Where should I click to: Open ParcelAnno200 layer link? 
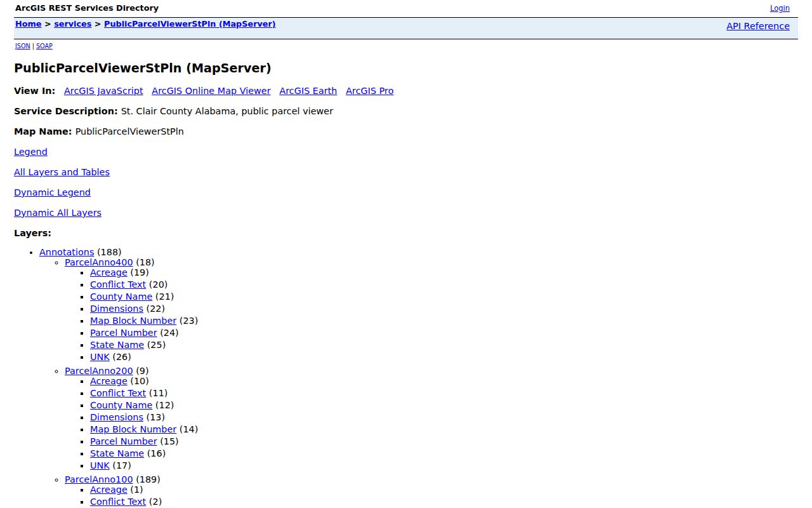99,371
